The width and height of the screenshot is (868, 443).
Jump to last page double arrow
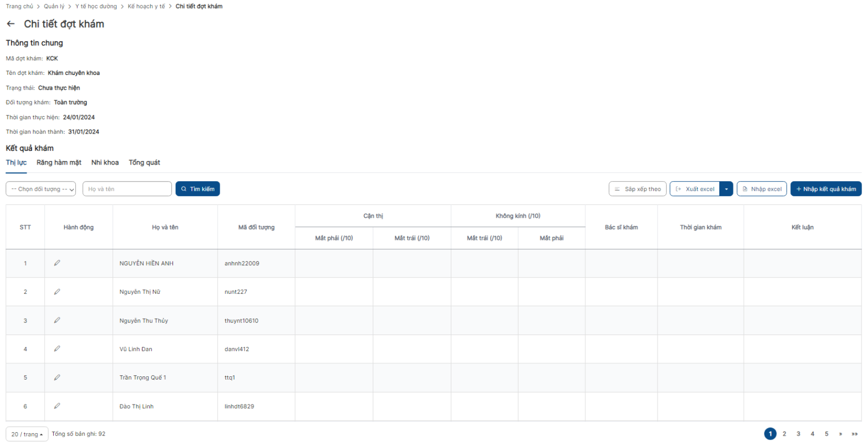pos(854,434)
